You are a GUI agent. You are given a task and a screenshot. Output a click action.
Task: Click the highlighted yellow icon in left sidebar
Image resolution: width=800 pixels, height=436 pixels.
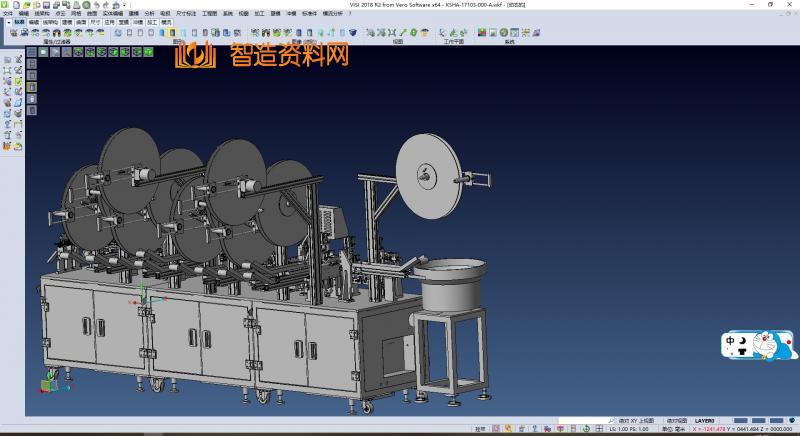point(32,87)
